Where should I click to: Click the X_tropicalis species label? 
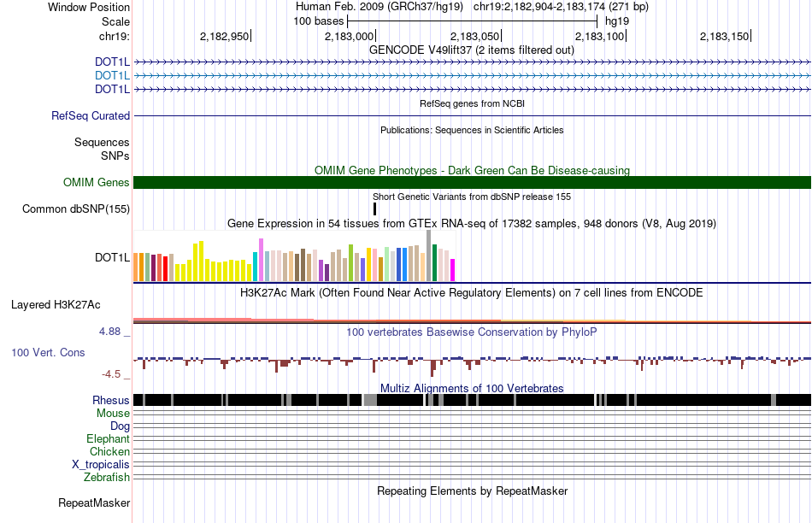(101, 465)
